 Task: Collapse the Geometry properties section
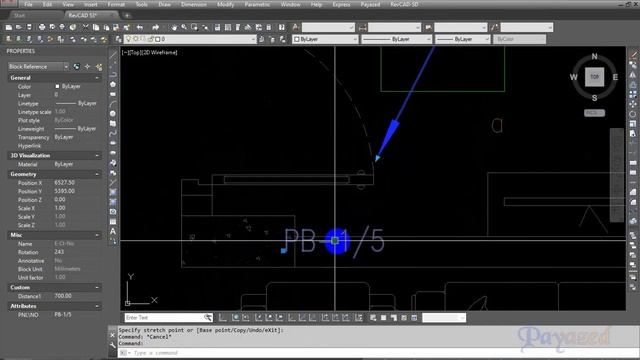tap(97, 174)
